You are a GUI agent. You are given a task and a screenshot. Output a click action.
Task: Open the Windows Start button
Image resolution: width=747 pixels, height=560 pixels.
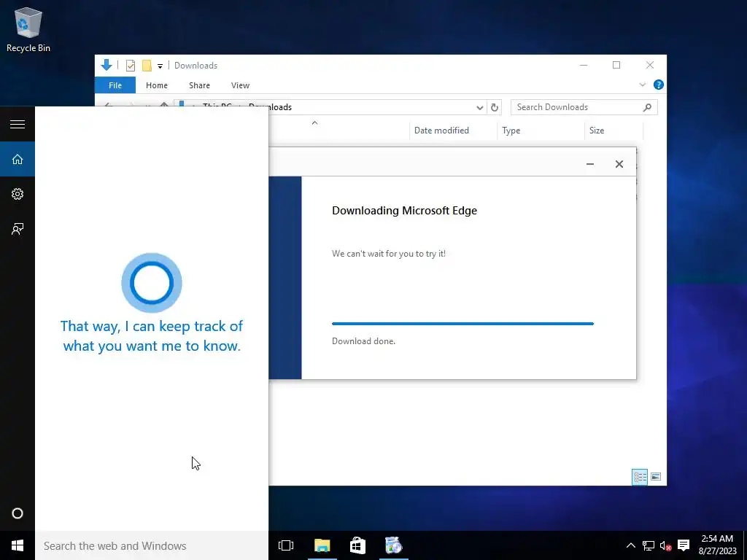[x=18, y=545]
